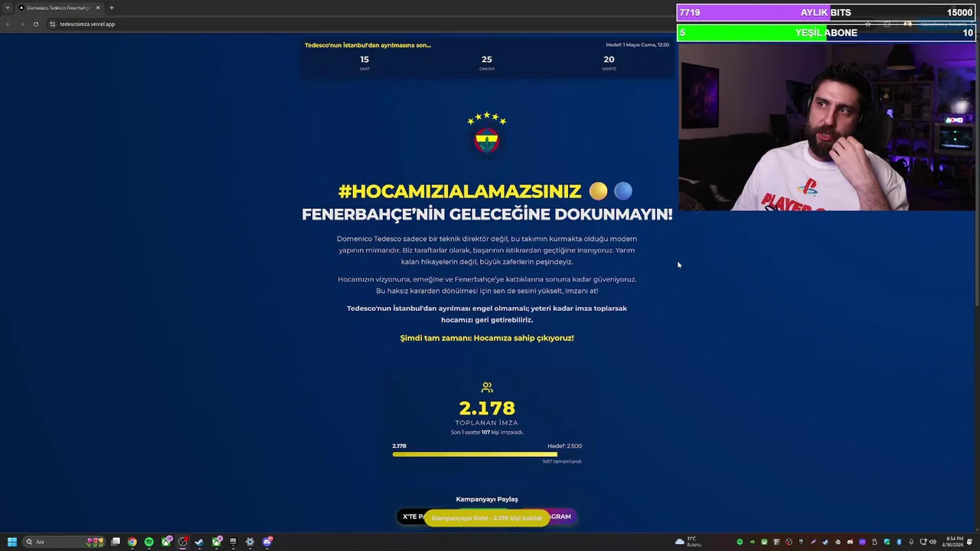This screenshot has width=980, height=551.
Task: Open Task View from the taskbar
Action: point(116,542)
